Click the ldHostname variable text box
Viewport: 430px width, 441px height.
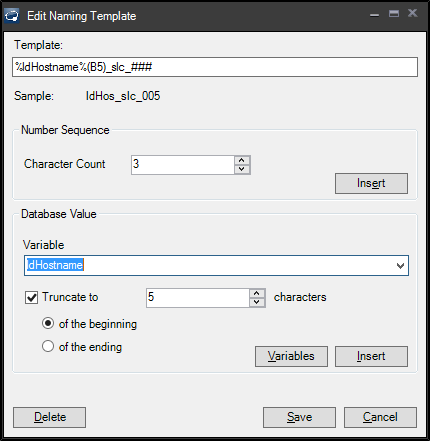pyautogui.click(x=208, y=266)
